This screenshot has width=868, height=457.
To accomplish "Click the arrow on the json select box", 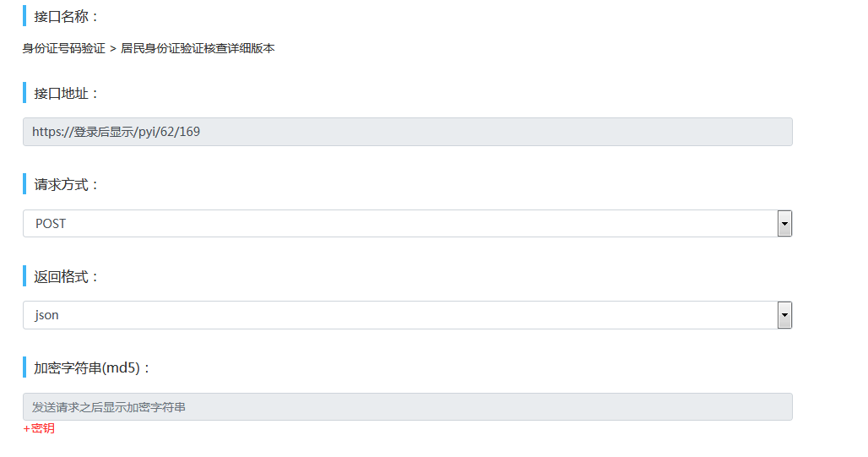I will pyautogui.click(x=784, y=315).
